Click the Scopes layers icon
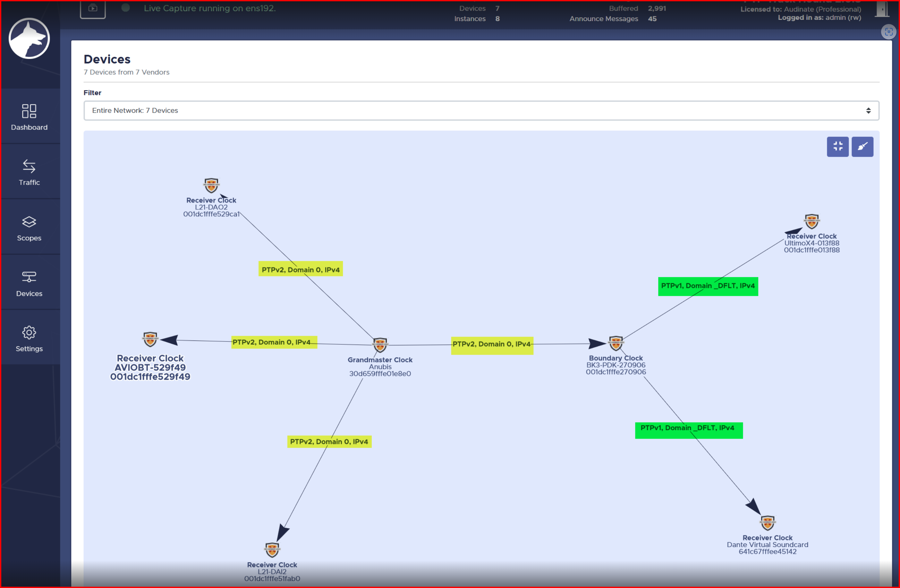This screenshot has height=588, width=900. tap(29, 222)
